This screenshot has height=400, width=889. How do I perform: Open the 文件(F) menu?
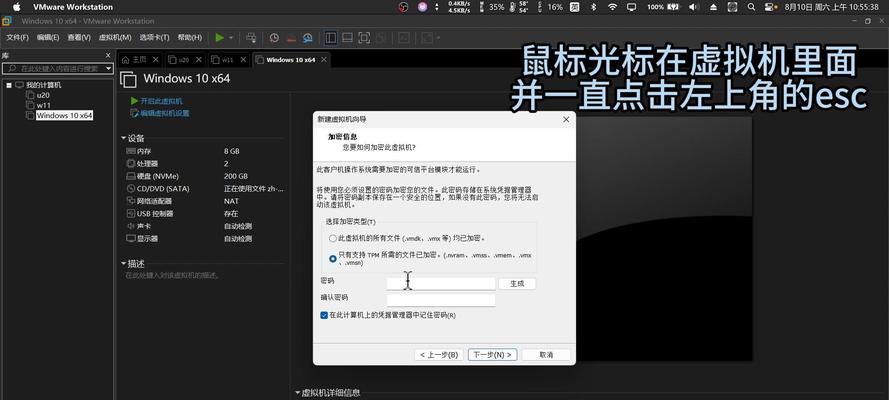point(17,37)
